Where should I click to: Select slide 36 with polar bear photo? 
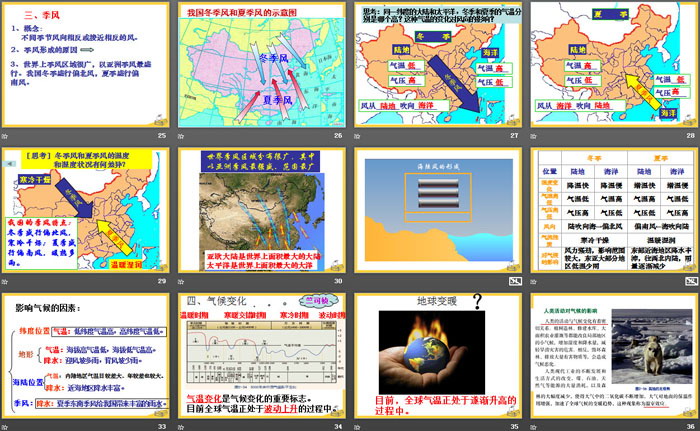click(614, 356)
